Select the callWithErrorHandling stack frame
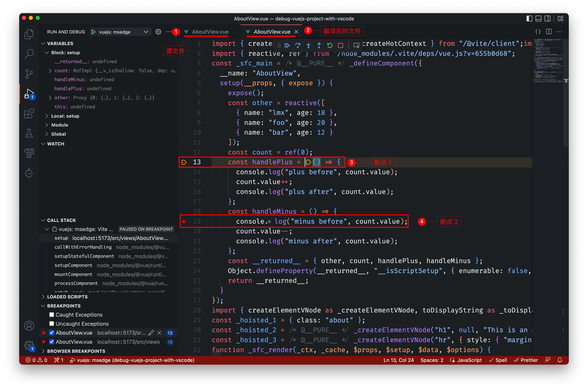This screenshot has height=390, width=588. pos(109,247)
